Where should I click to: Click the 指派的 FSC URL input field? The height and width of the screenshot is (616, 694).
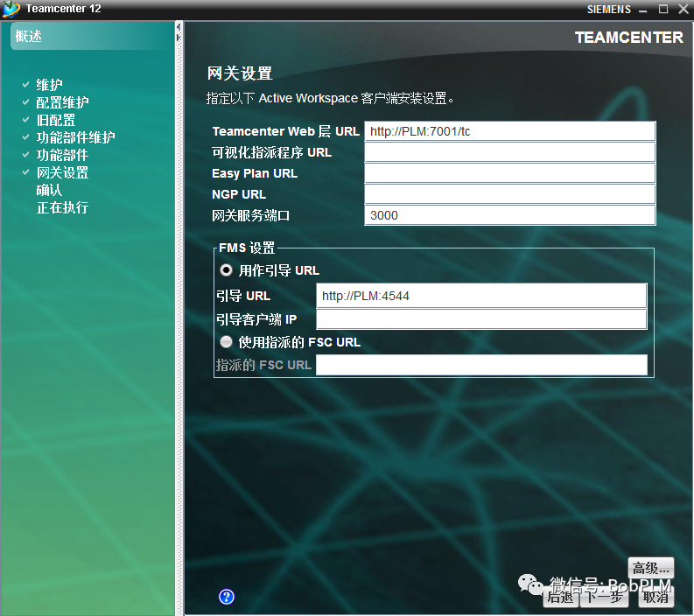pos(481,365)
